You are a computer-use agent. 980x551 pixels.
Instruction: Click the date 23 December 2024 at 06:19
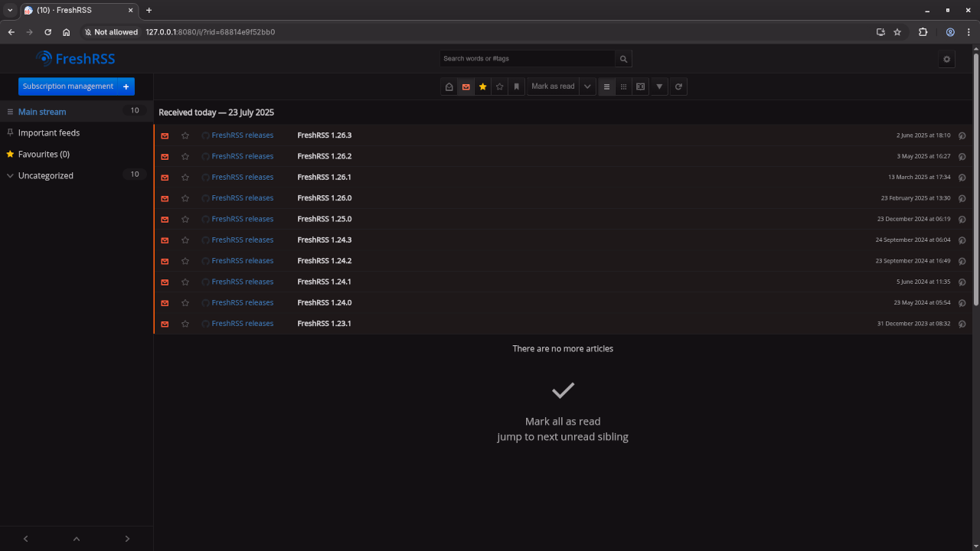913,219
